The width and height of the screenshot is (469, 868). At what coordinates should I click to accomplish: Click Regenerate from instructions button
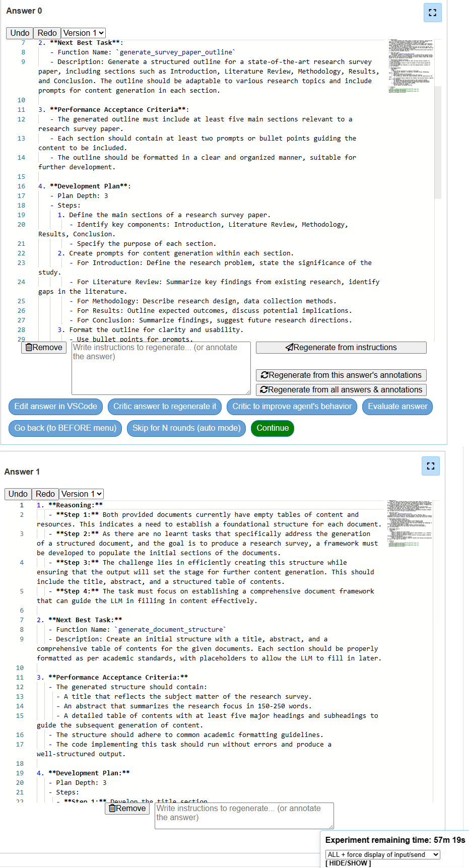(341, 348)
